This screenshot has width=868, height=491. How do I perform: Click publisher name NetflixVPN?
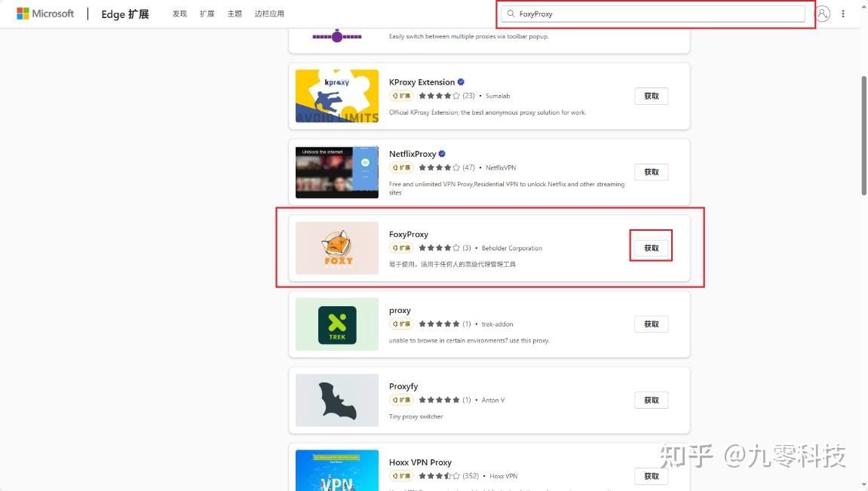click(501, 167)
